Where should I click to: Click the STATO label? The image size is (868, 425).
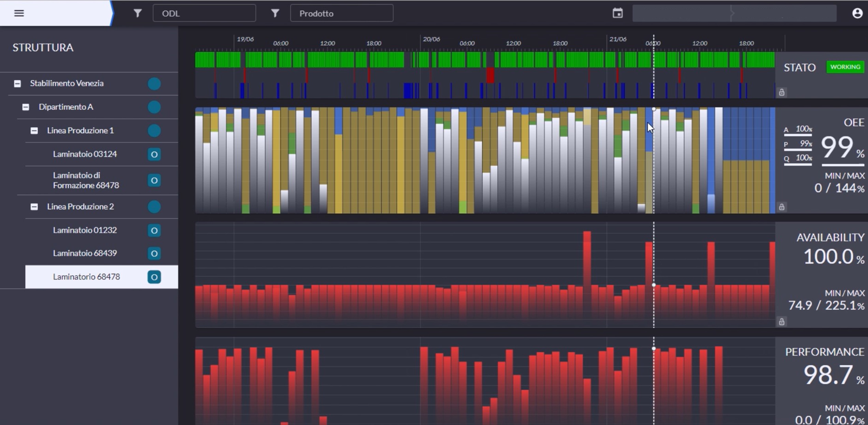pyautogui.click(x=800, y=67)
